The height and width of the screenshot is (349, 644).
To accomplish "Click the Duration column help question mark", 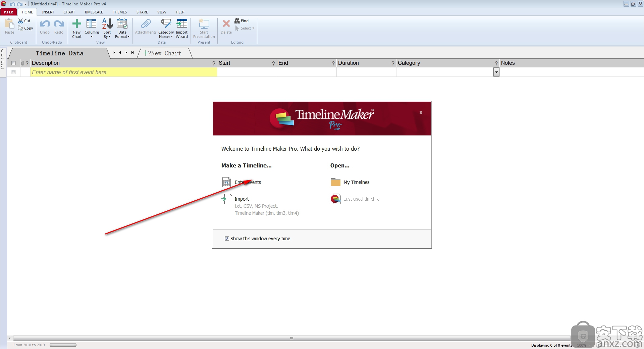I will pos(393,63).
